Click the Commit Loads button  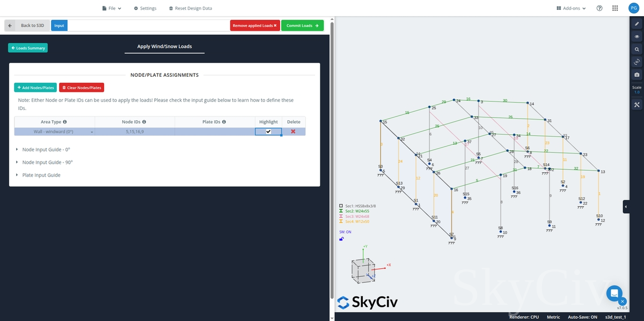tap(302, 25)
